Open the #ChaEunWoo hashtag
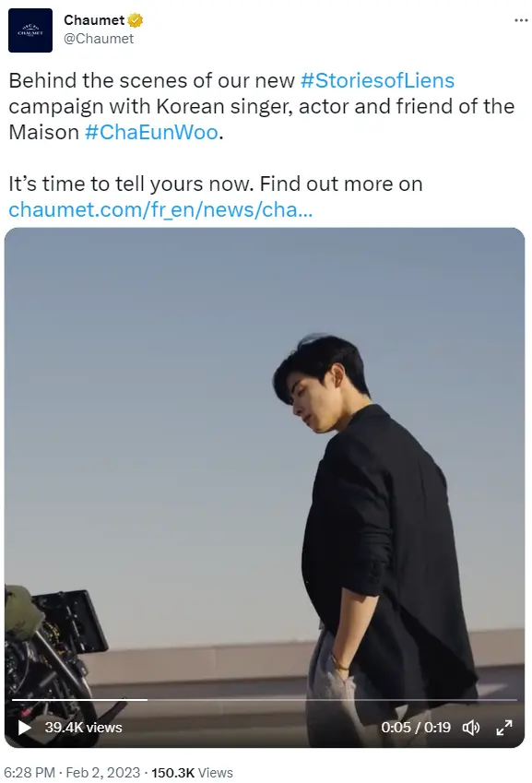Viewport: 532px width, 783px height. coord(152,132)
